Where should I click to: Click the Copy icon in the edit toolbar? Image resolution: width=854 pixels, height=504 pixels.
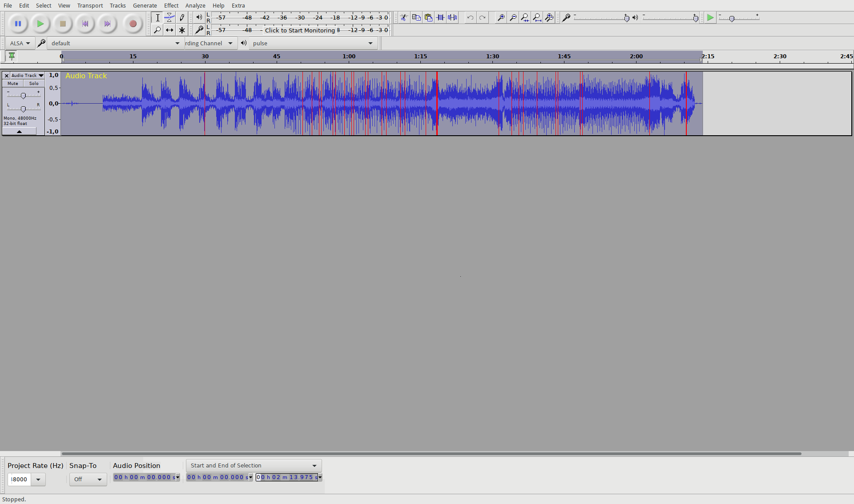[x=416, y=18]
